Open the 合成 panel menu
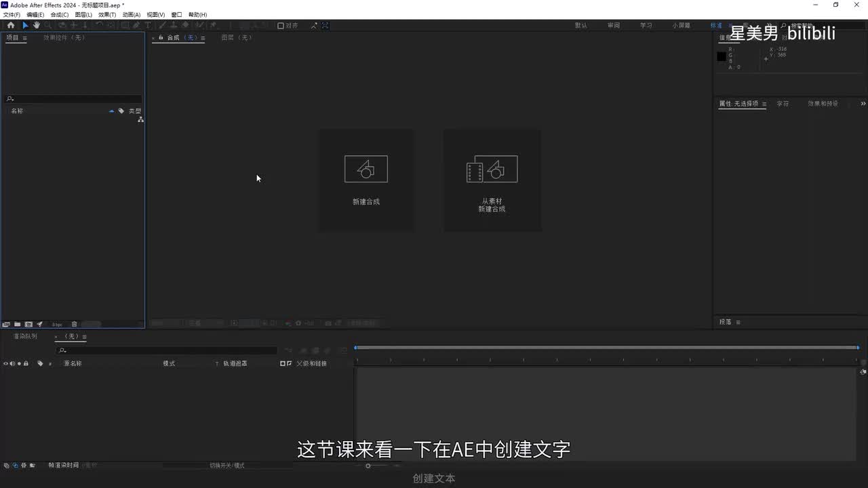The image size is (868, 488). pos(202,37)
